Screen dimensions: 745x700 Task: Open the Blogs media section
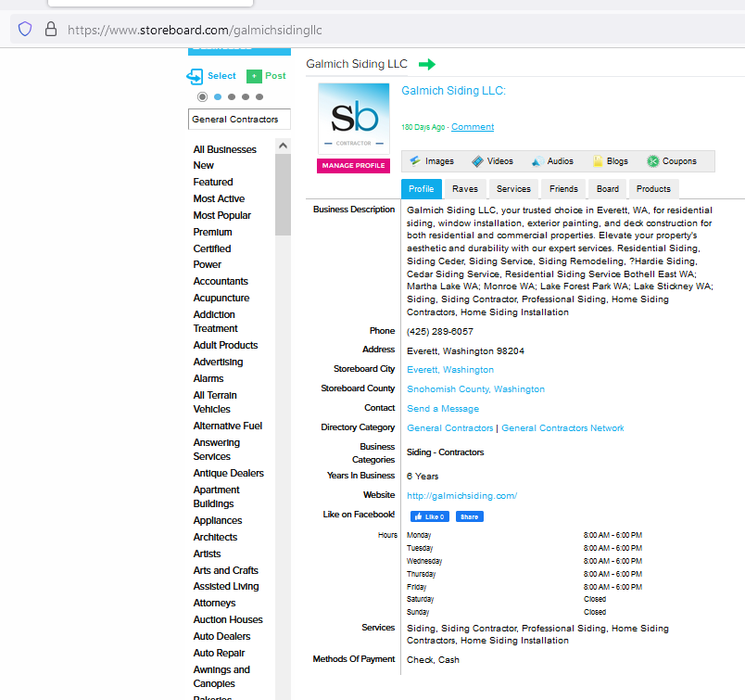point(611,161)
